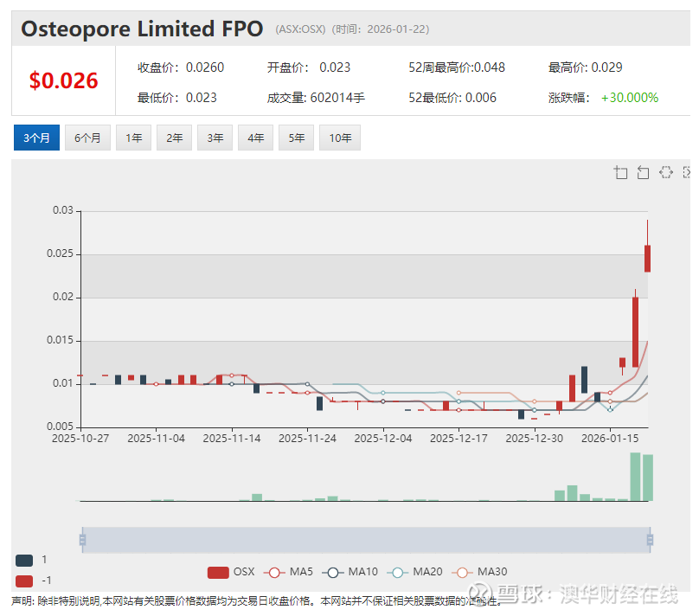The height and width of the screenshot is (616, 699).
Task: Open the 5年 range view
Action: [296, 138]
